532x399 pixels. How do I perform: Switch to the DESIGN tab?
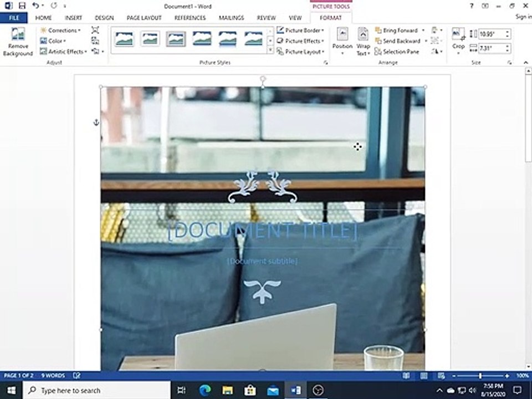click(x=104, y=18)
